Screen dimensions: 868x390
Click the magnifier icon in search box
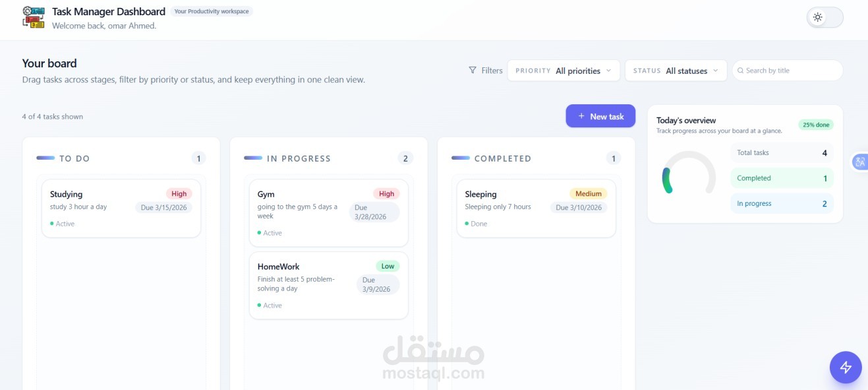coord(740,71)
